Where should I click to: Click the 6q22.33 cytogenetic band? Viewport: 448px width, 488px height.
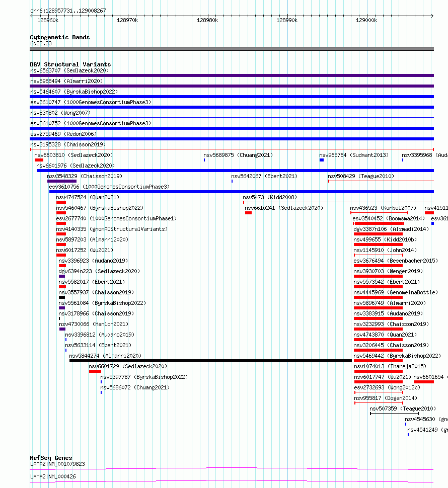[232, 49]
